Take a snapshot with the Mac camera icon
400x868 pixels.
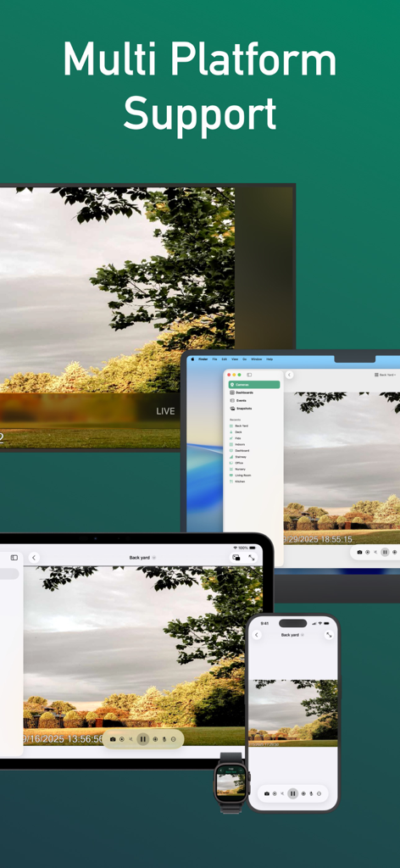point(359,552)
